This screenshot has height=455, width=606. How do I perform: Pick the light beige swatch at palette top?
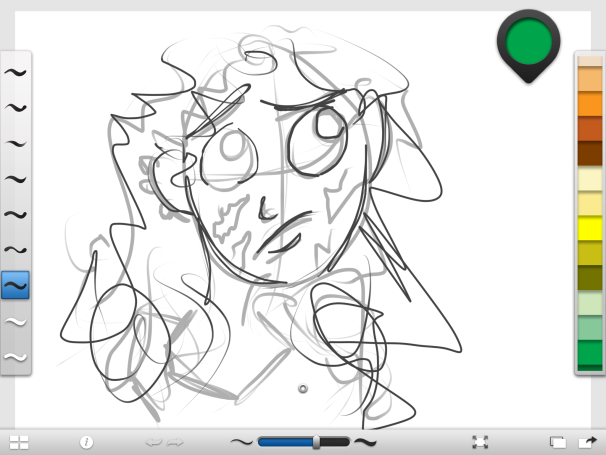(x=590, y=61)
